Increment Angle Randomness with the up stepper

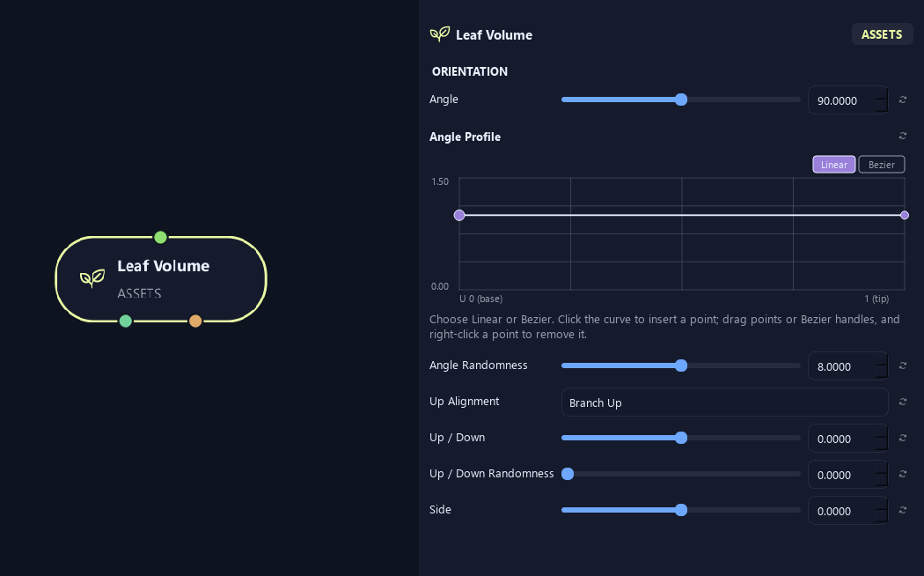[x=882, y=359]
